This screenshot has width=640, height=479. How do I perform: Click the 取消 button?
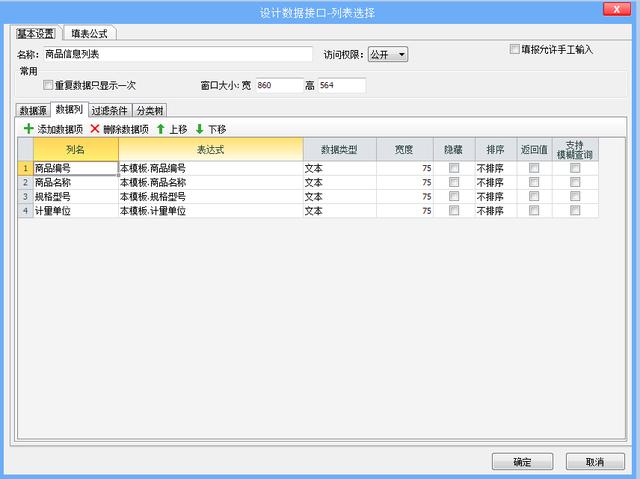click(x=595, y=462)
